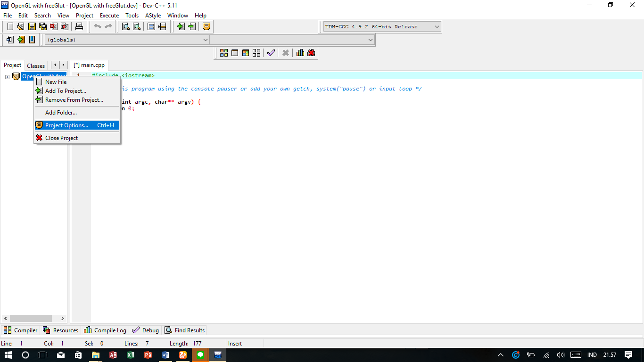Screen dimensions: 644x362
Task: Choose Close Project from the context menu
Action: 61,138
